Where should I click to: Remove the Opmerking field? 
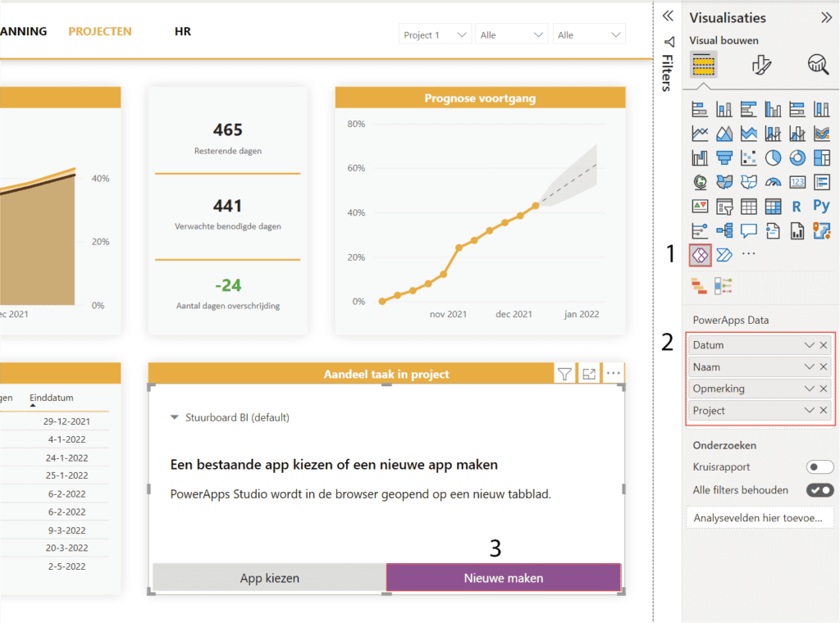[824, 389]
